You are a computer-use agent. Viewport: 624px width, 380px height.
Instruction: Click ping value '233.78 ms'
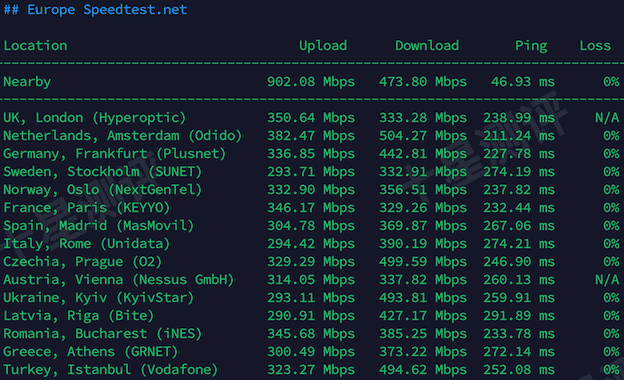[519, 334]
